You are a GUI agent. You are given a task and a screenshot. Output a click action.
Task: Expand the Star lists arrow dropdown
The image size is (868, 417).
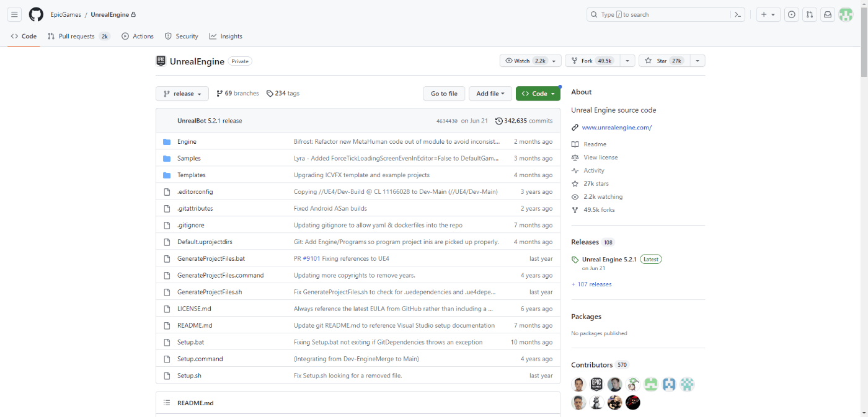[697, 61]
